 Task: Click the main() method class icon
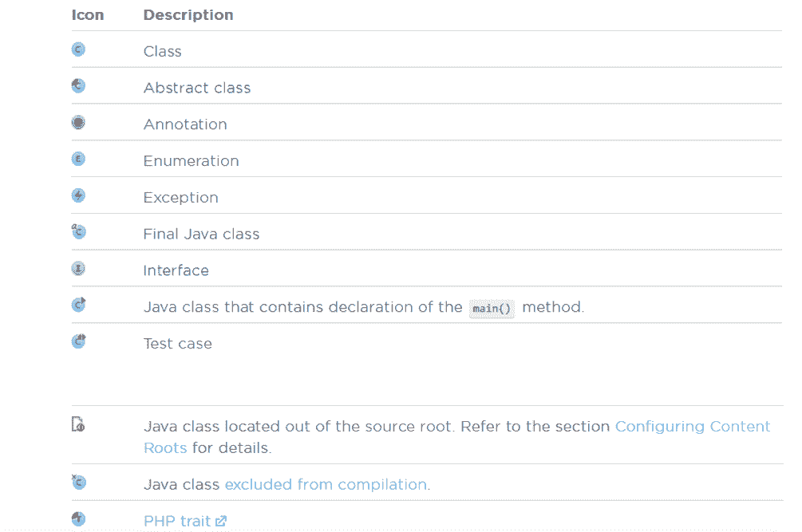pyautogui.click(x=78, y=305)
